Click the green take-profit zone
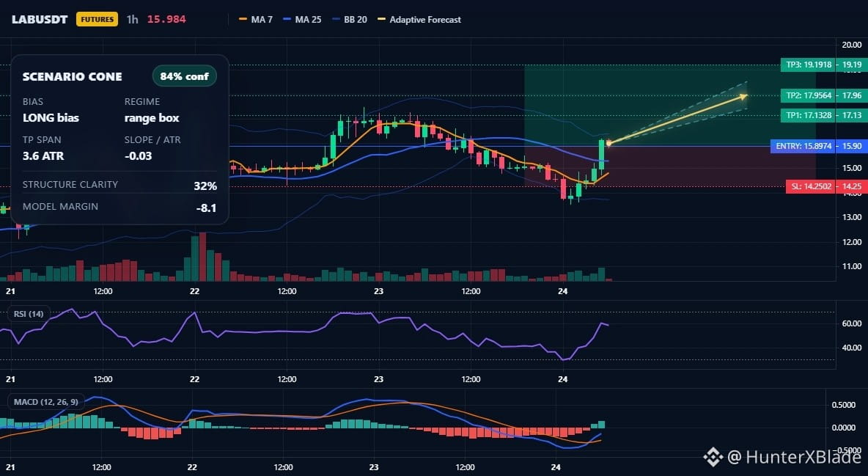This screenshot has height=476, width=868. (x=670, y=106)
